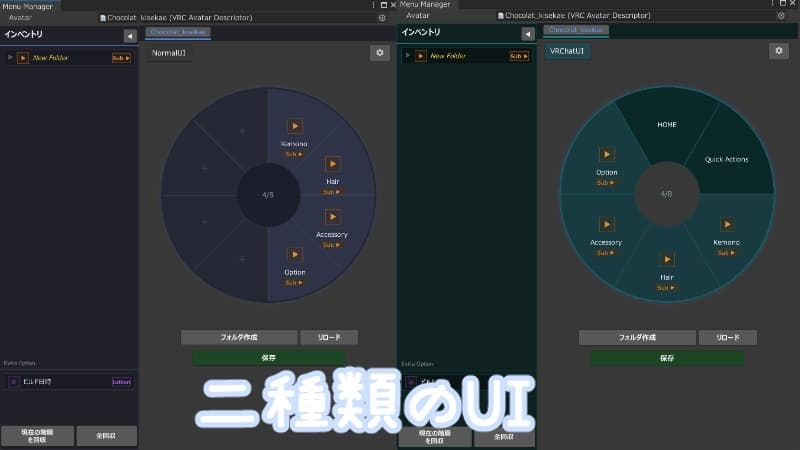This screenshot has width=800, height=450.
Task: Open Sub under Accessory in NormalUI wheel
Action: pos(332,245)
